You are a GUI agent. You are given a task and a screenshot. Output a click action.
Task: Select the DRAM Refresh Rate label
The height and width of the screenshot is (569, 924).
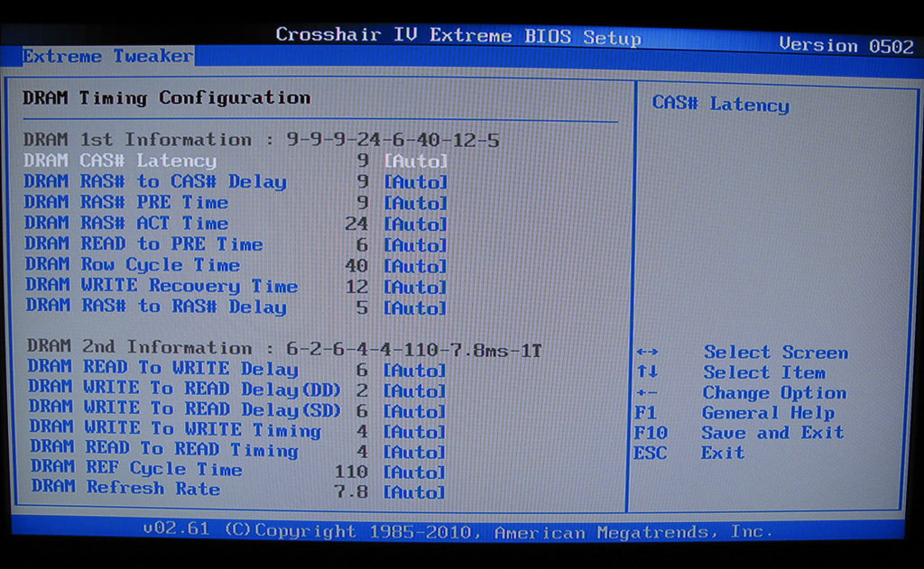[x=125, y=488]
